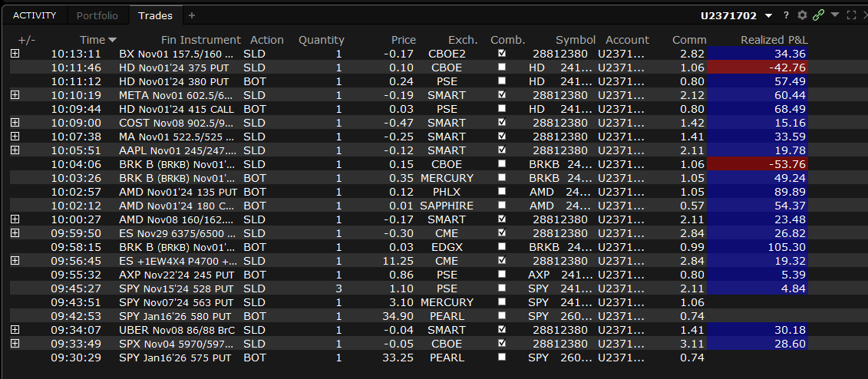Screen dimensions: 868x379
Task: Expand the ES Nov29 6375/6500 trade row
Action: pos(15,233)
